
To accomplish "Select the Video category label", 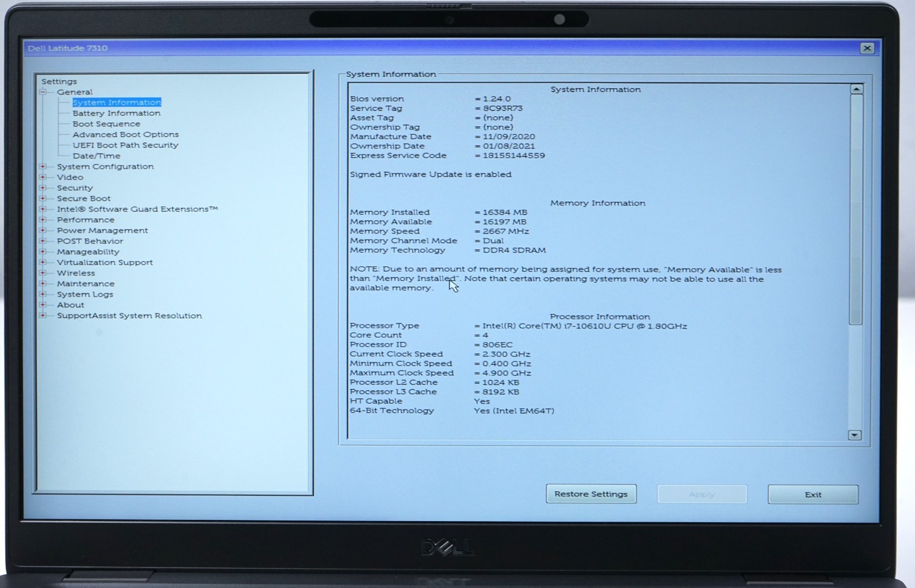I will coord(70,177).
